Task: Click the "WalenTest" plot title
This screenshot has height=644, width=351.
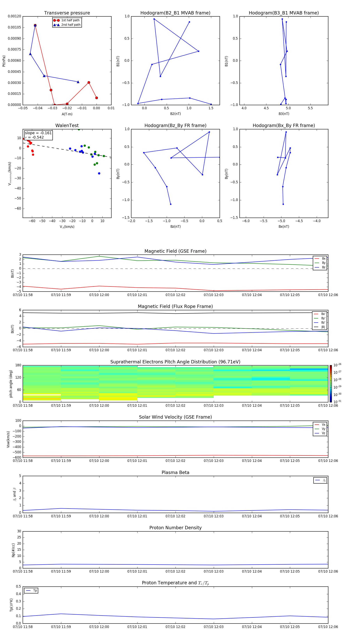Action: click(67, 125)
